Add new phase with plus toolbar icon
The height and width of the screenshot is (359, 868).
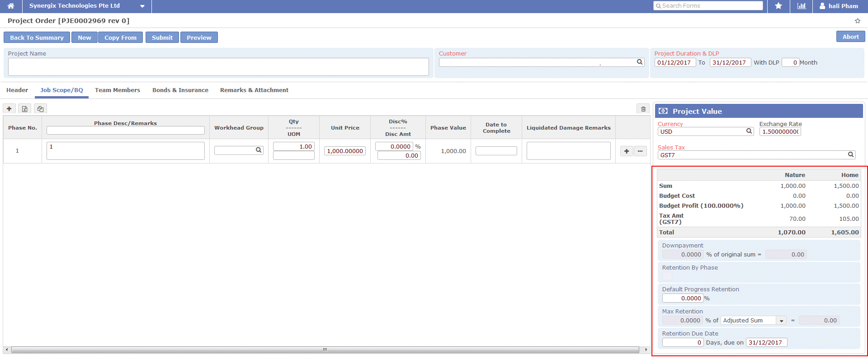[9, 109]
